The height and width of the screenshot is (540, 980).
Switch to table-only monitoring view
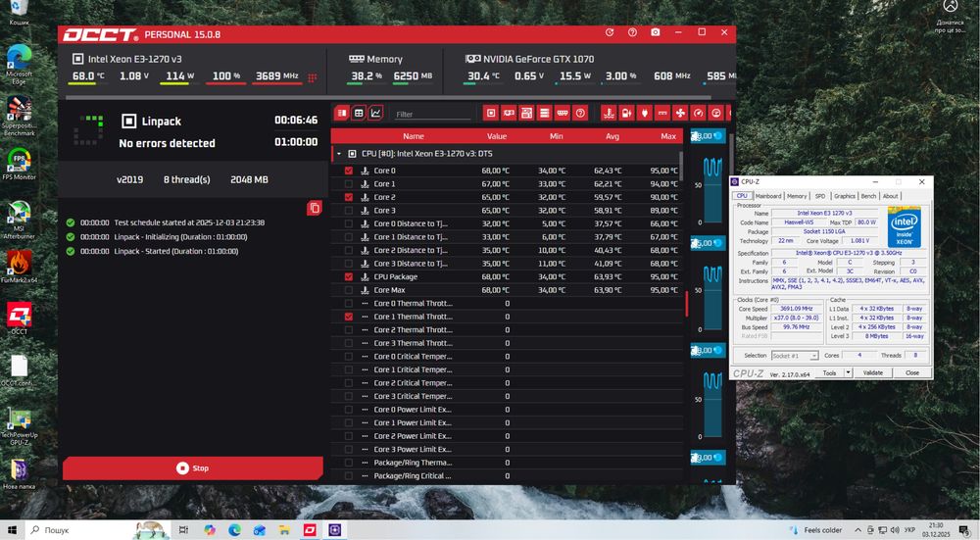(x=359, y=113)
